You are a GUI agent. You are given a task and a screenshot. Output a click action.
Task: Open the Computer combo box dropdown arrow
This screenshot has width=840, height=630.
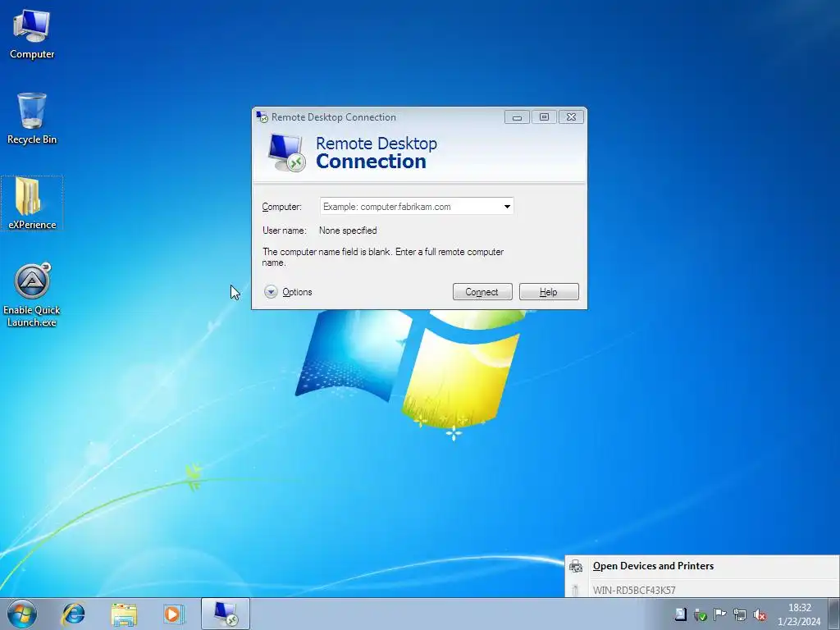point(507,206)
